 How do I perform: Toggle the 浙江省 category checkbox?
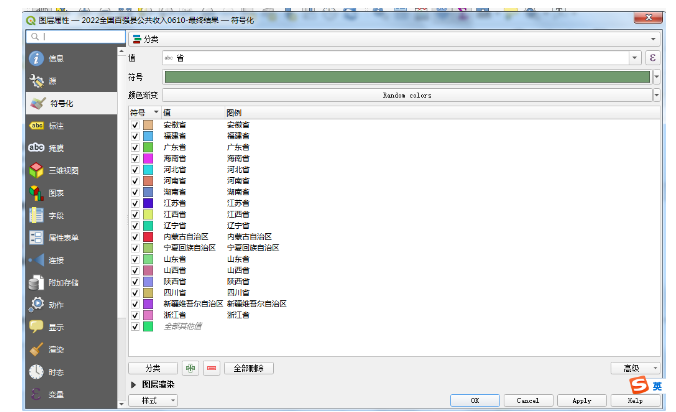(135, 315)
